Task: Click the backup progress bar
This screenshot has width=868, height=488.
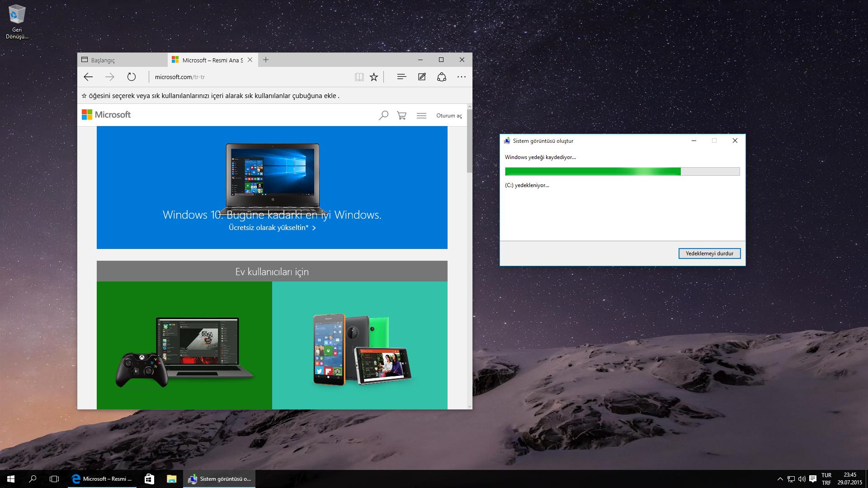Action: click(x=622, y=171)
